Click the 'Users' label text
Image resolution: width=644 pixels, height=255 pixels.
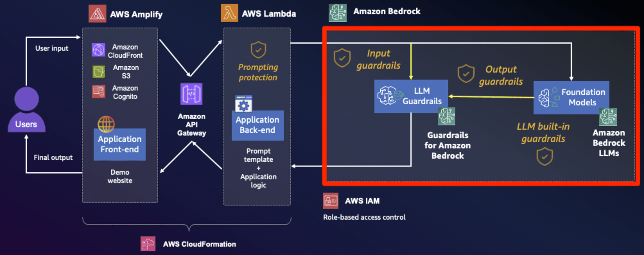26,124
